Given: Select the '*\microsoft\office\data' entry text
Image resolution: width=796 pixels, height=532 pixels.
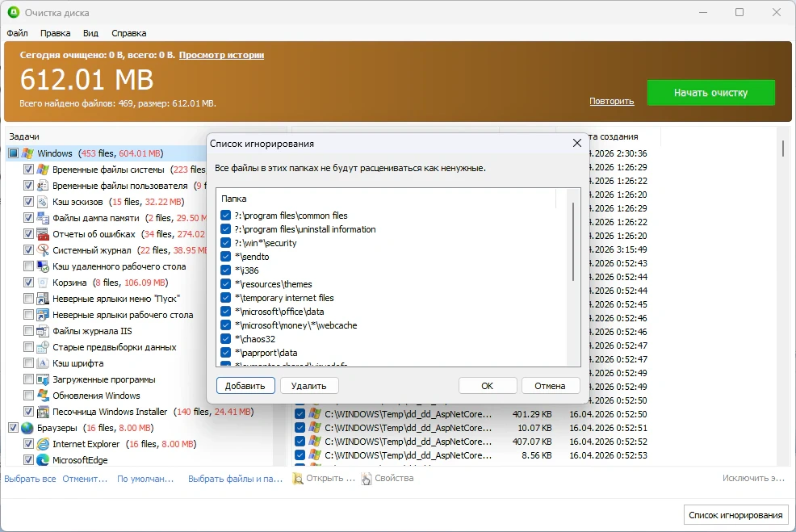Looking at the screenshot, I should [279, 311].
